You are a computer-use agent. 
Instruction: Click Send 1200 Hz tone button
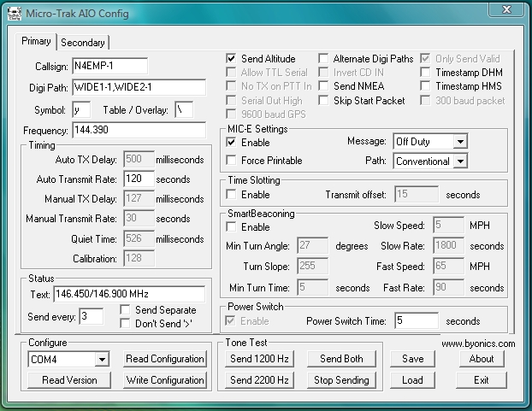pos(257,359)
